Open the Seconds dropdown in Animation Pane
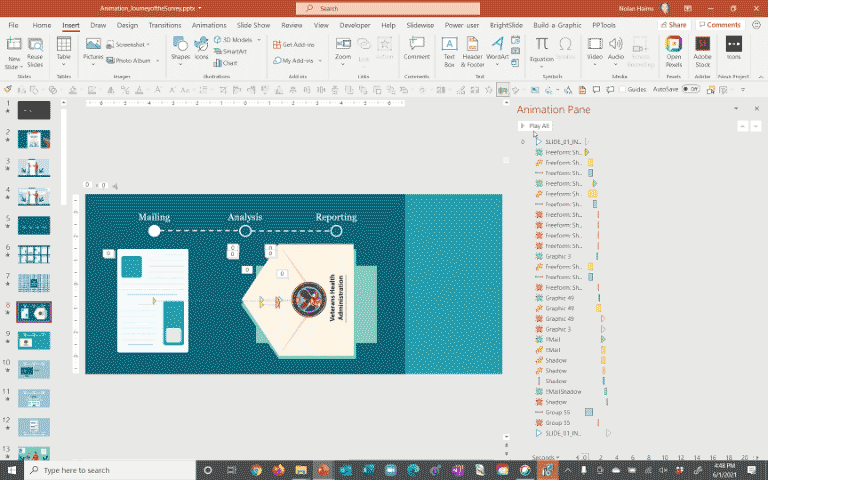This screenshot has width=853, height=480. (x=547, y=457)
